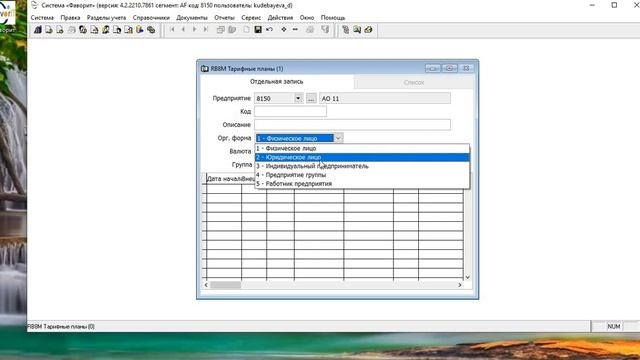The height and width of the screenshot is (360, 640).
Task: Click the grid's left scroll arrow
Action: pos(206,285)
